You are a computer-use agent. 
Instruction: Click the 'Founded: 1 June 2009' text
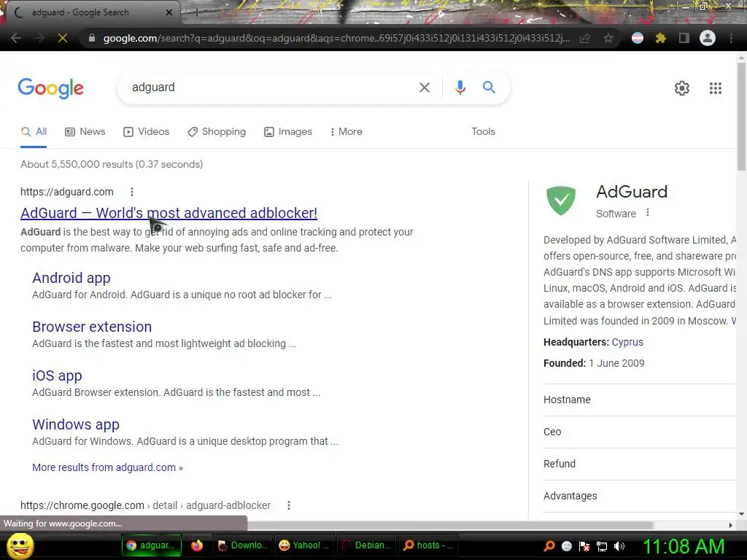click(594, 363)
